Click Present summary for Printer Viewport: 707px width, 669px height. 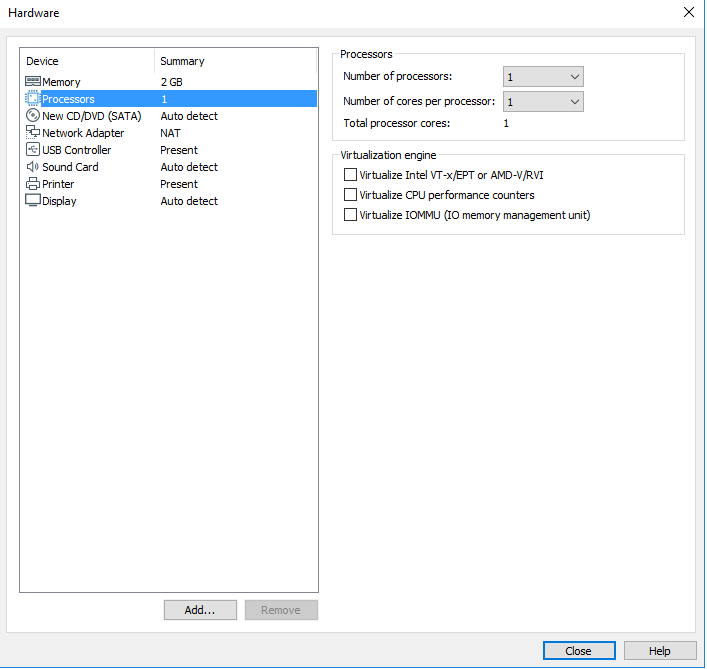click(x=179, y=184)
